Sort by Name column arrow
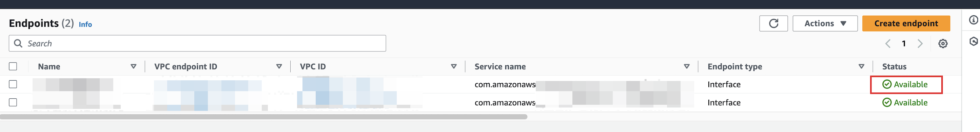Viewport: 980px width, 132px height. (134, 66)
